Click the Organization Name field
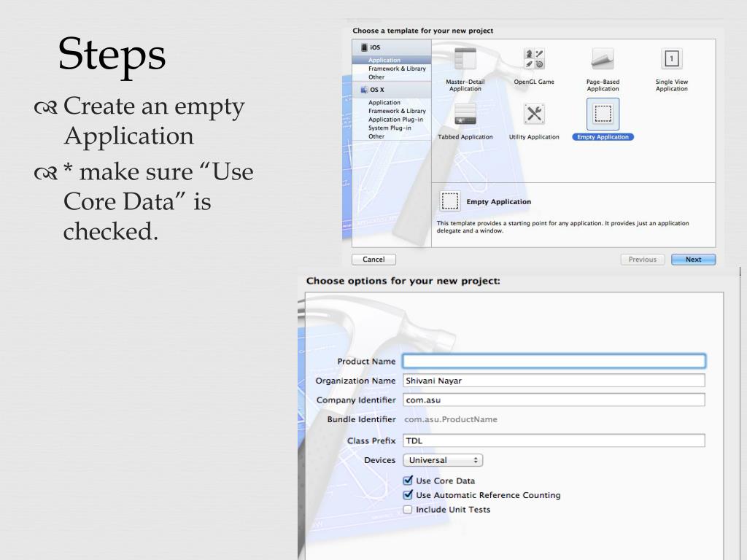The image size is (747, 560). click(554, 381)
